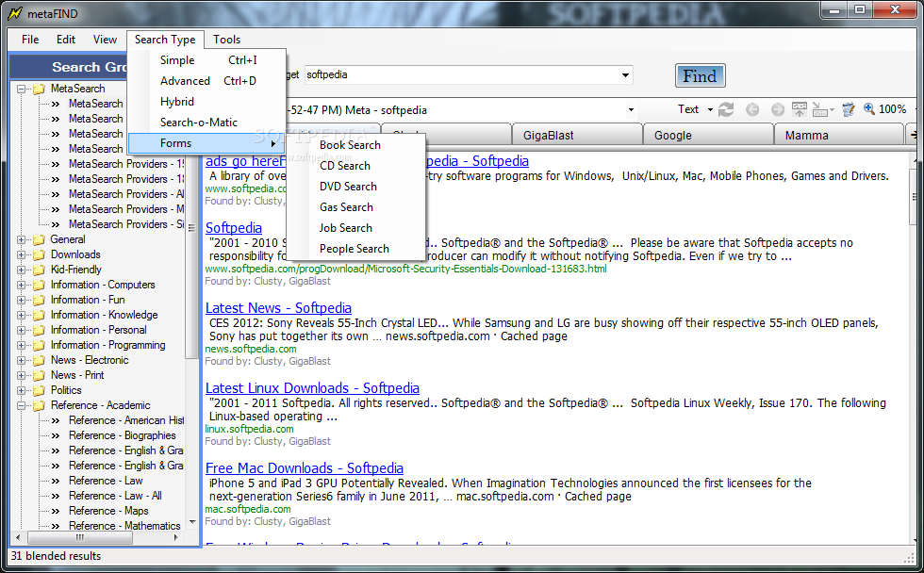Open the View menu

(x=105, y=40)
